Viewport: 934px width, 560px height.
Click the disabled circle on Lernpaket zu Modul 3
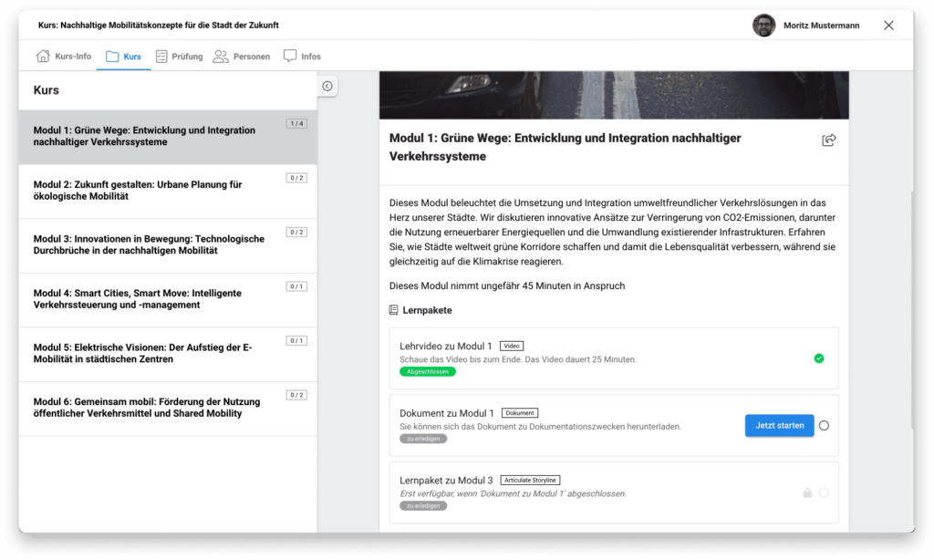pos(824,493)
